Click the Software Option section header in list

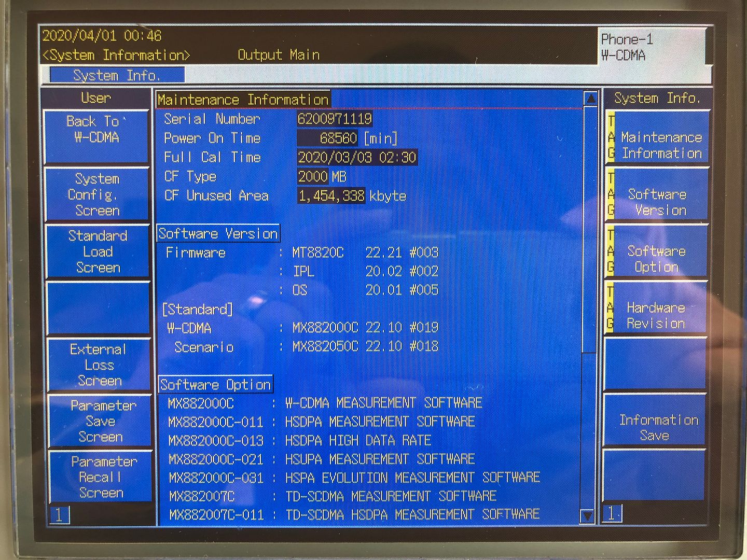215,384
